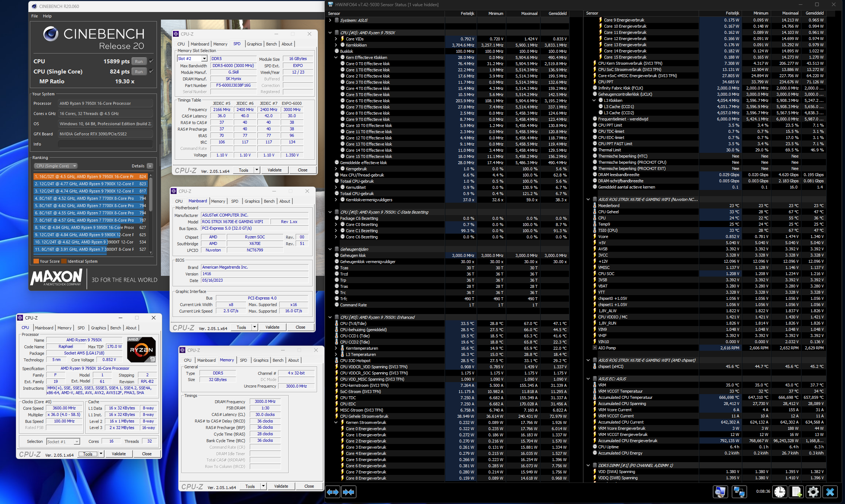Screen dimensions: 845x504
Task: Click the thermometer icon beside CPU (Tctl/Tdie)
Action: point(336,324)
